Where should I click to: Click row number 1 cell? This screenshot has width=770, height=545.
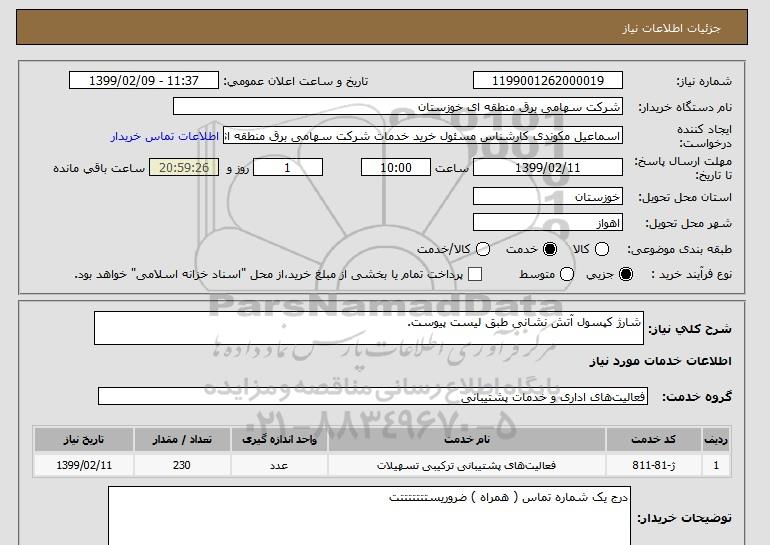(716, 465)
